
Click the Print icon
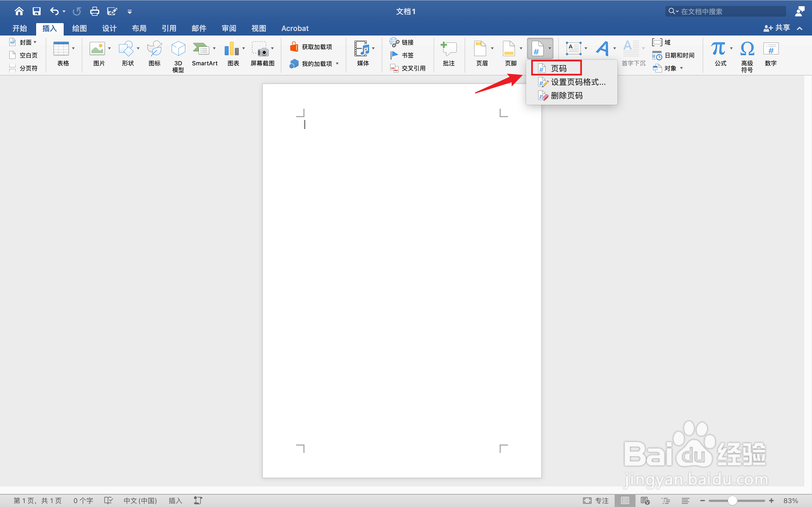95,11
